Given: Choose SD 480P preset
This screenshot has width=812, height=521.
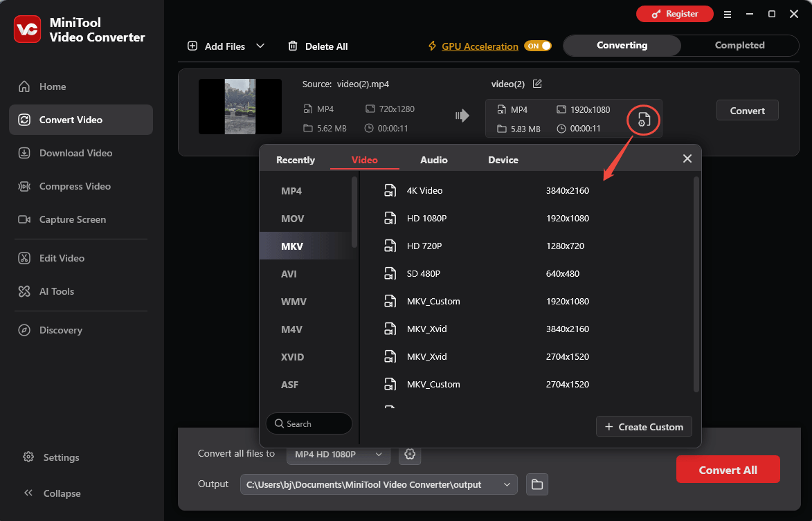Looking at the screenshot, I should tap(527, 274).
